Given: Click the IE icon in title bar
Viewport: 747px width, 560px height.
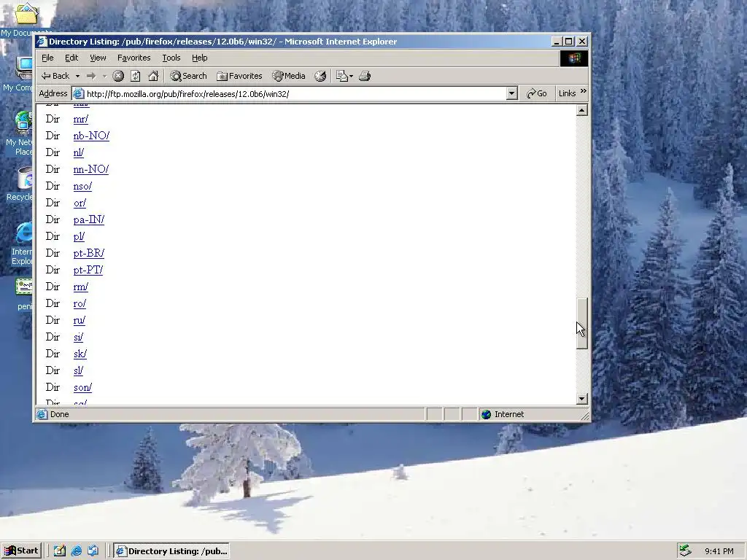Looking at the screenshot, I should [42, 42].
